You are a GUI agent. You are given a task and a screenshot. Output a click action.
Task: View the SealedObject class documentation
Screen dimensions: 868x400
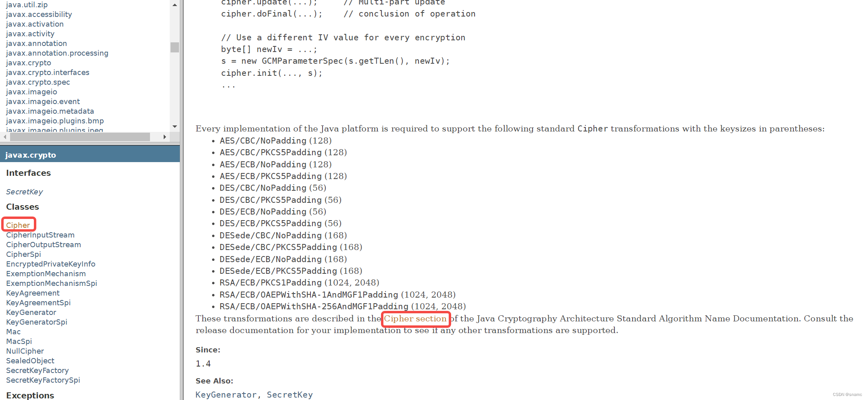click(x=30, y=360)
